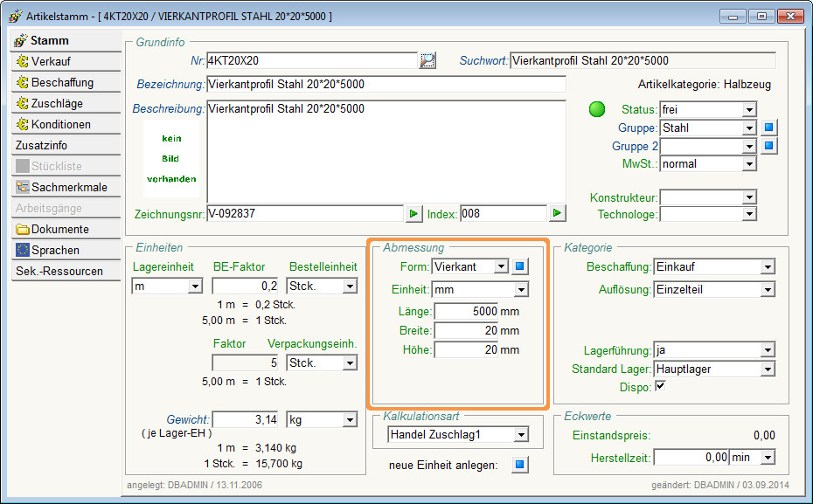
Task: Click the Gewicht field 3,14
Action: 246,419
